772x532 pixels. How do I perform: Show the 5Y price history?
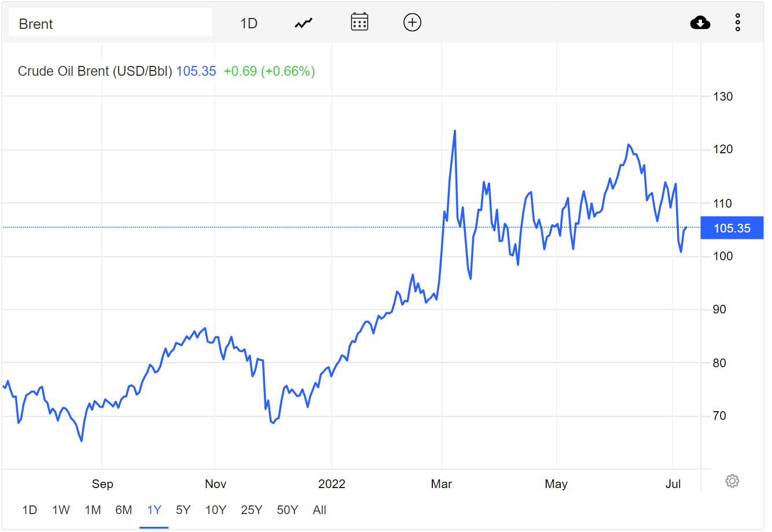tap(183, 510)
